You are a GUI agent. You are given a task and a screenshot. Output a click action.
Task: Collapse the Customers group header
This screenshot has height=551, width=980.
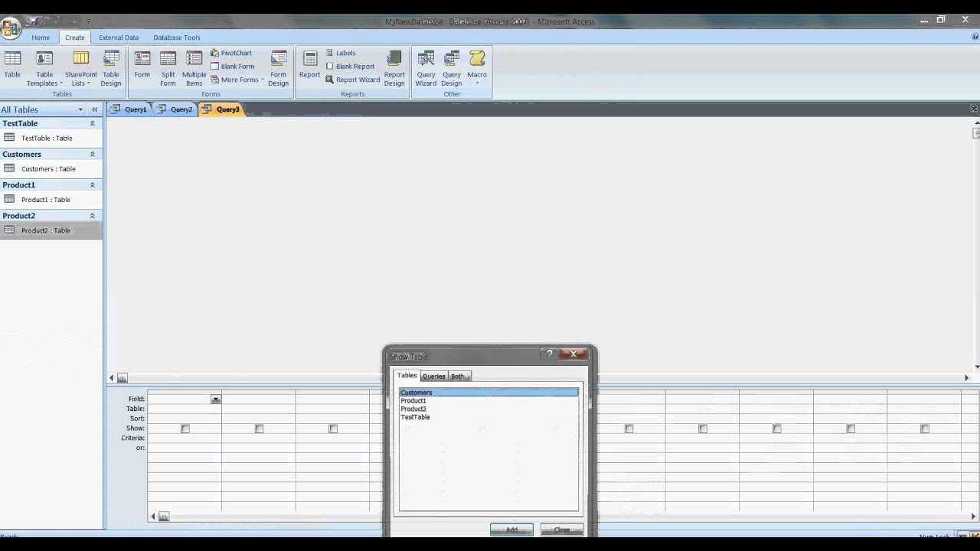(93, 154)
